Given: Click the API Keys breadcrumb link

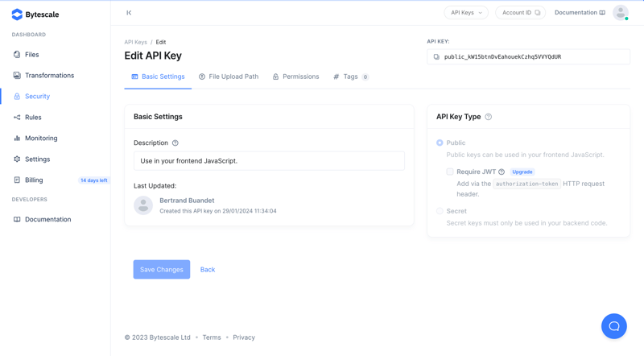Looking at the screenshot, I should pos(135,43).
